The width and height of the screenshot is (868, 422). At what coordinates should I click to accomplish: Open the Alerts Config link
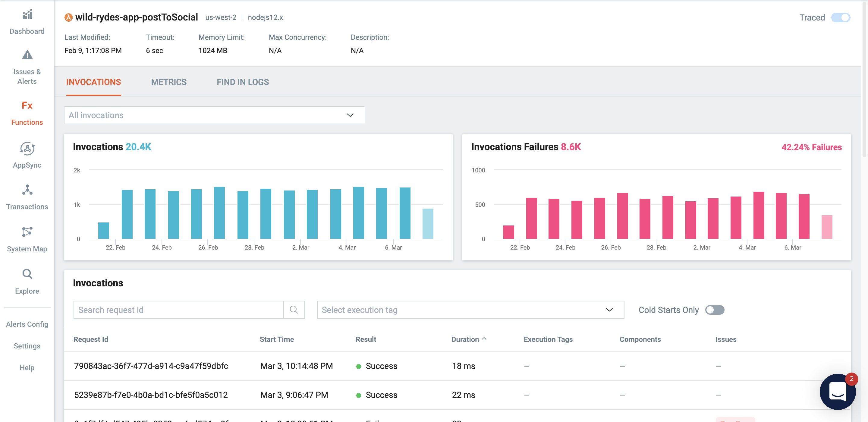pyautogui.click(x=27, y=324)
